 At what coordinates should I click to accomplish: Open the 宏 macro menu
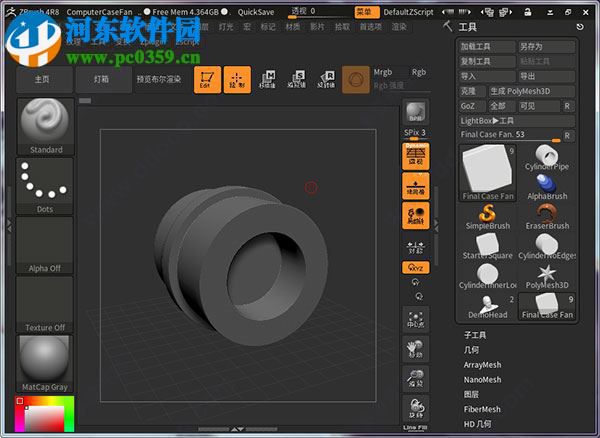tap(247, 27)
